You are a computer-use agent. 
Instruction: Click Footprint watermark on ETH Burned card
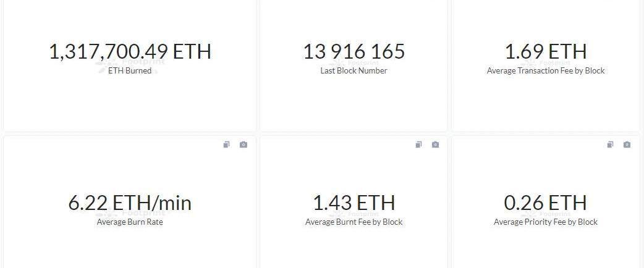click(130, 64)
